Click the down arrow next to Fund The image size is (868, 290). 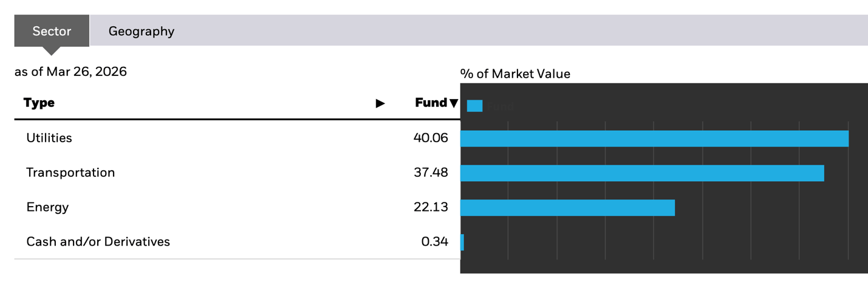point(453,103)
